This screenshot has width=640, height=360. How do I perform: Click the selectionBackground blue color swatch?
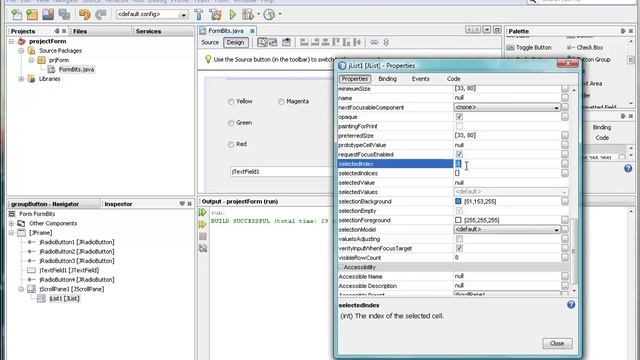pyautogui.click(x=458, y=201)
